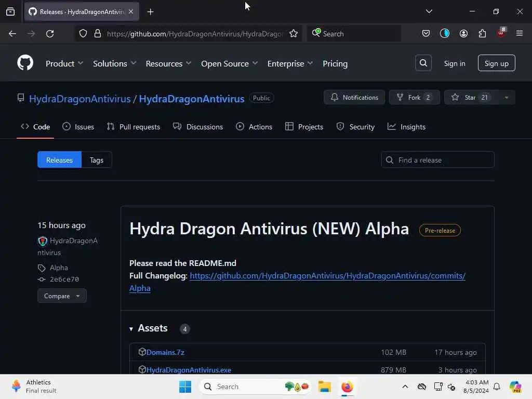Open the Copilot preview icon in the taskbar
This screenshot has width=532, height=399.
tap(515, 387)
